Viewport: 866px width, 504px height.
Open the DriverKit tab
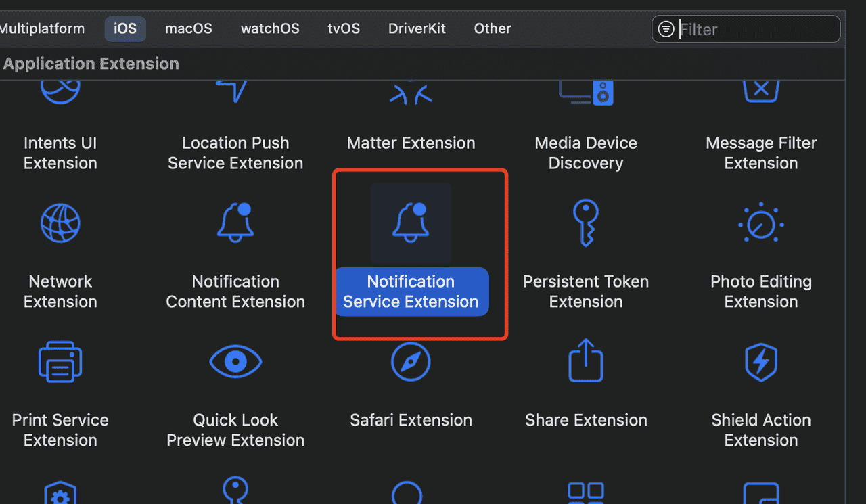tap(417, 29)
